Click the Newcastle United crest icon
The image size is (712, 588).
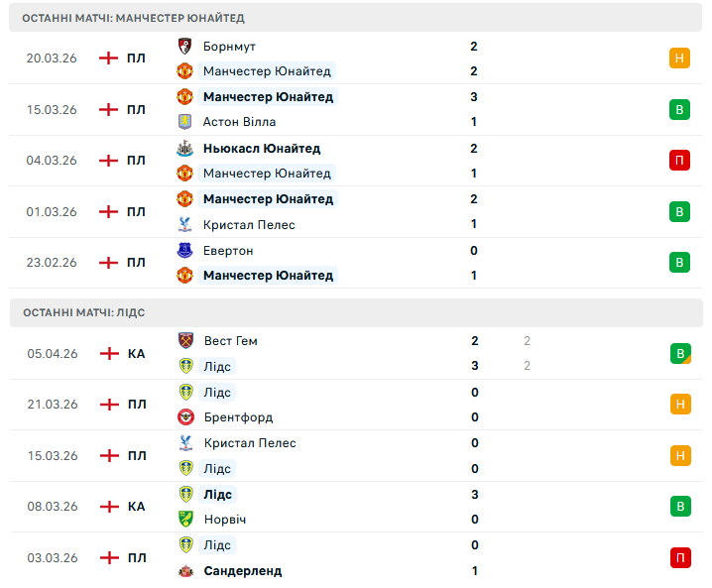coord(184,148)
